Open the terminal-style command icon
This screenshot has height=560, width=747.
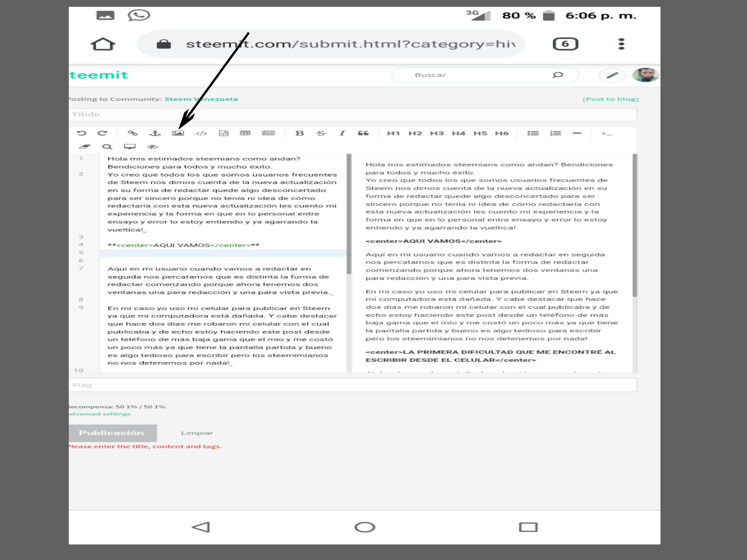[607, 133]
